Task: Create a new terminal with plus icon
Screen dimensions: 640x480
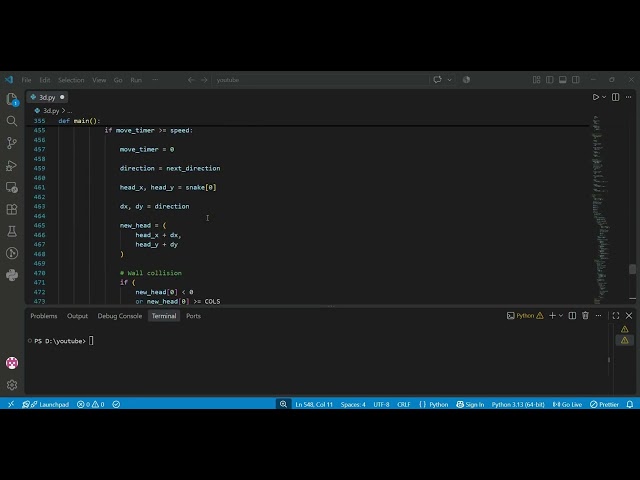Action: (x=552, y=316)
